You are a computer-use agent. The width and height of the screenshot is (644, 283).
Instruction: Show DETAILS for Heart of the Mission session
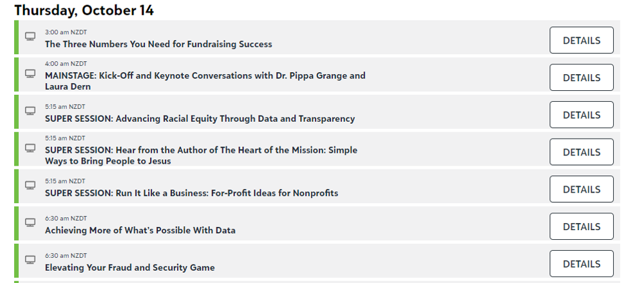(581, 152)
